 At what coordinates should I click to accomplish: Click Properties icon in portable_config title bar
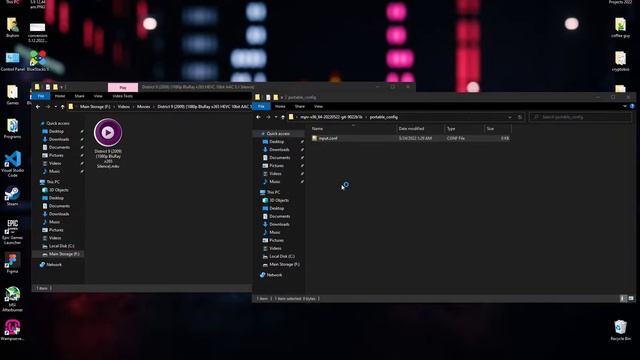tap(268, 97)
